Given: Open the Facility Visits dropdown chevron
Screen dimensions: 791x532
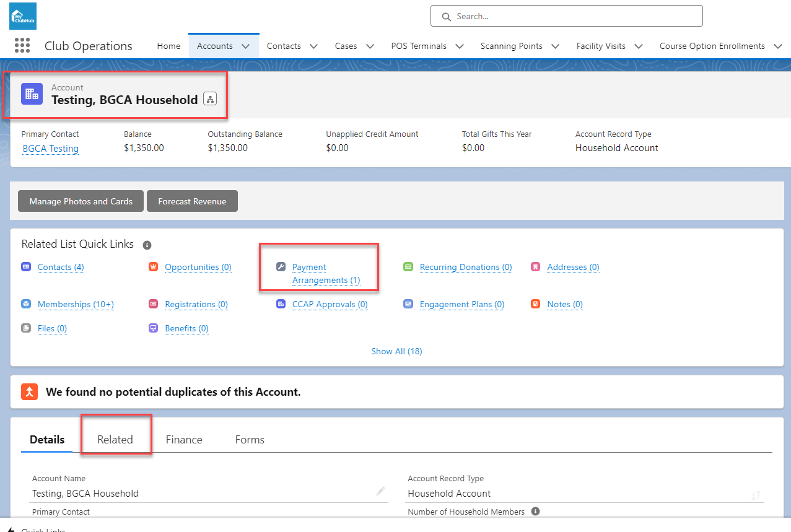Looking at the screenshot, I should pyautogui.click(x=639, y=46).
